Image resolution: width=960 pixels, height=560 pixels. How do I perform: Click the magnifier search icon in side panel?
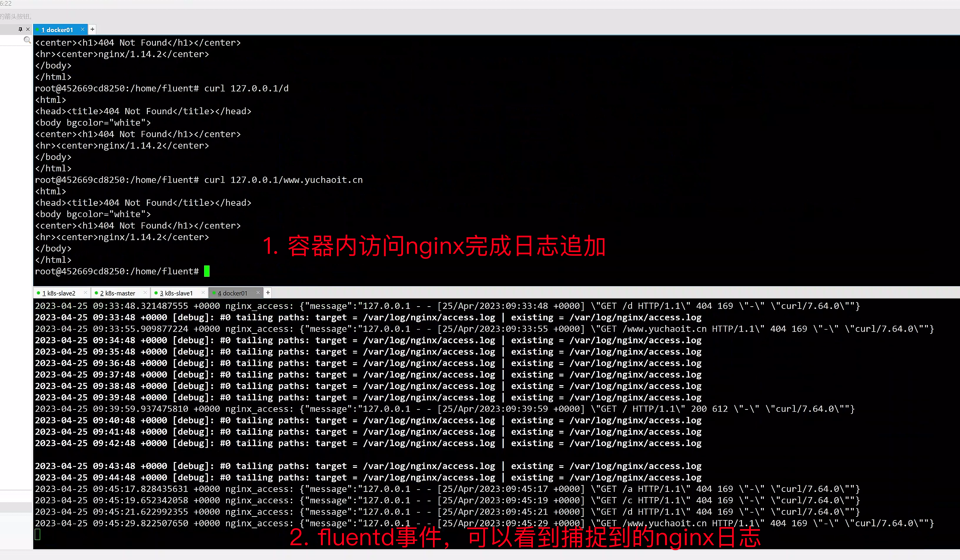click(27, 40)
